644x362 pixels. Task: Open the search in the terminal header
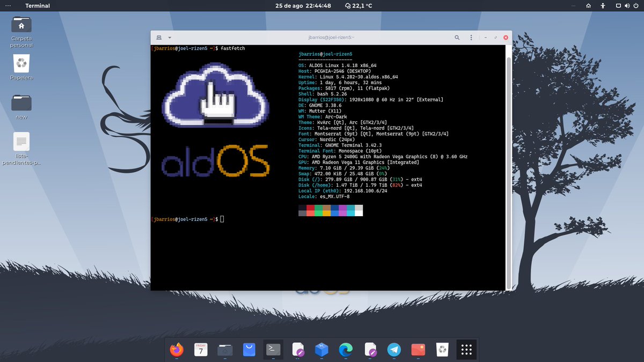457,38
